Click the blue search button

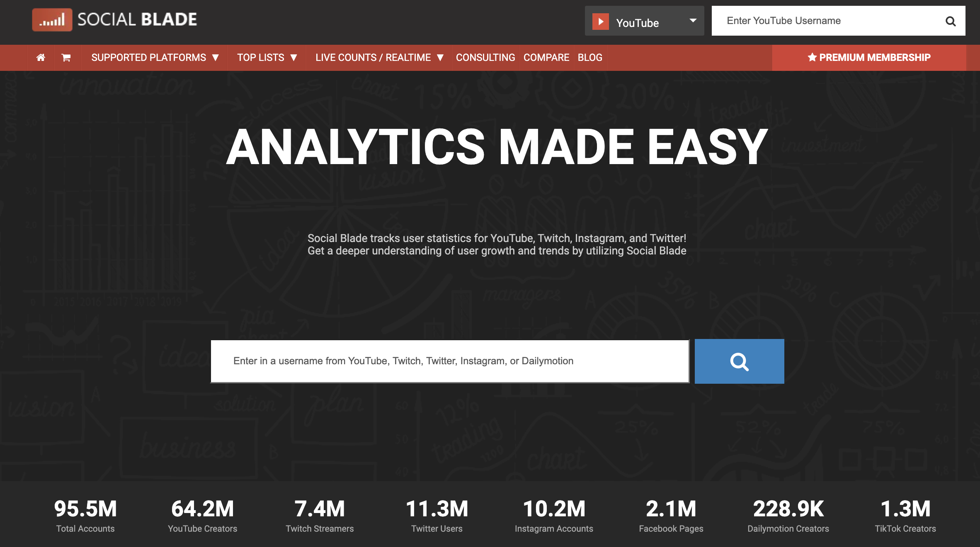coord(739,361)
